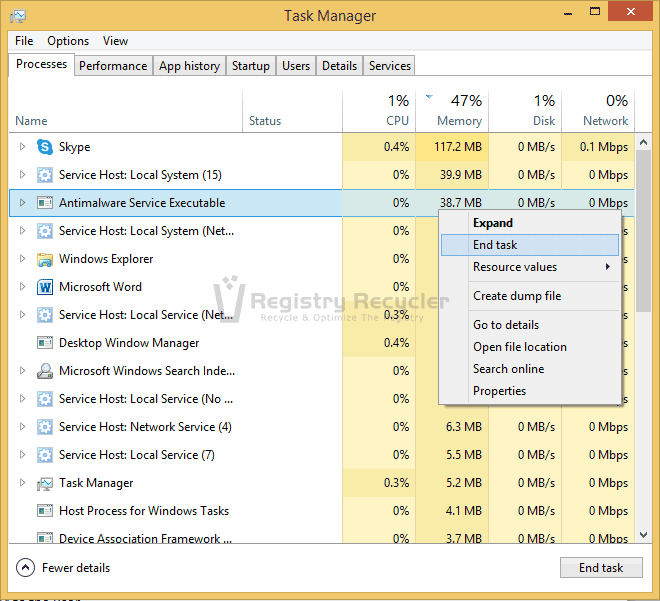Expand Service Host: Network Service (4)

(x=22, y=426)
